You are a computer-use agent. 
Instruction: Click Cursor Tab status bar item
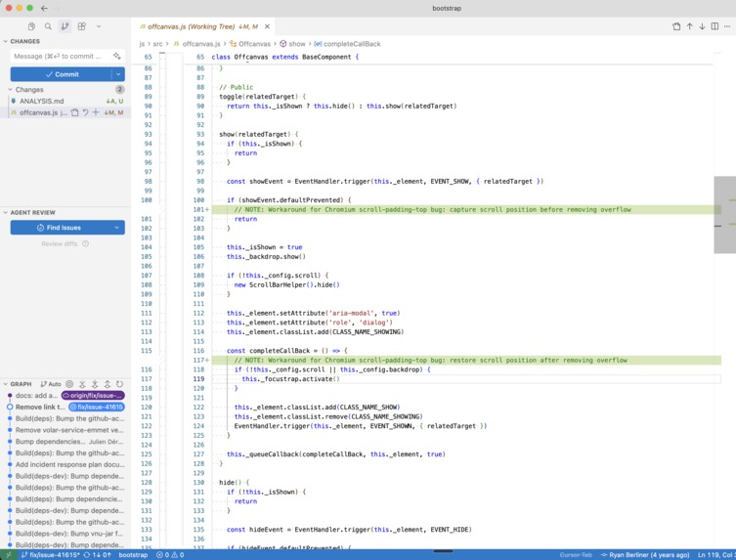[x=576, y=555]
